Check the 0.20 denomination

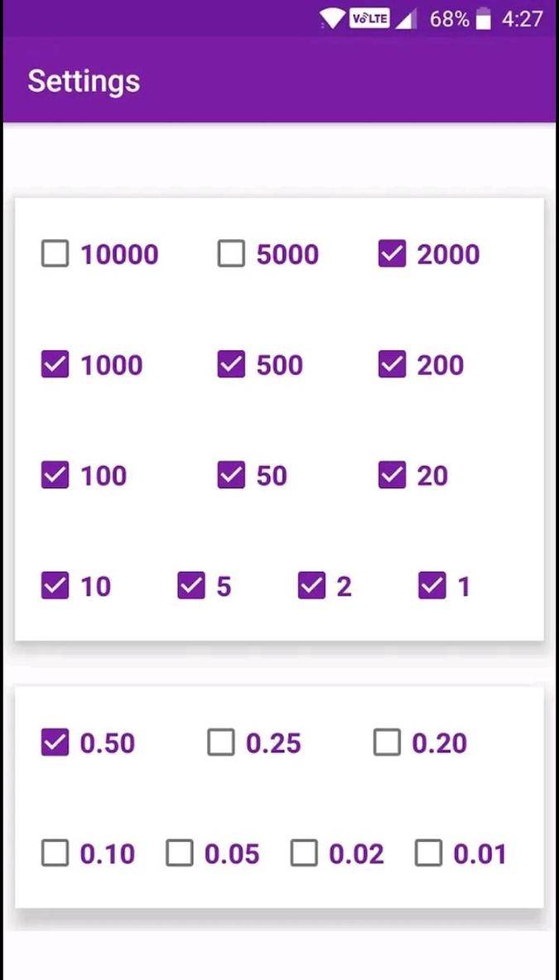[387, 742]
